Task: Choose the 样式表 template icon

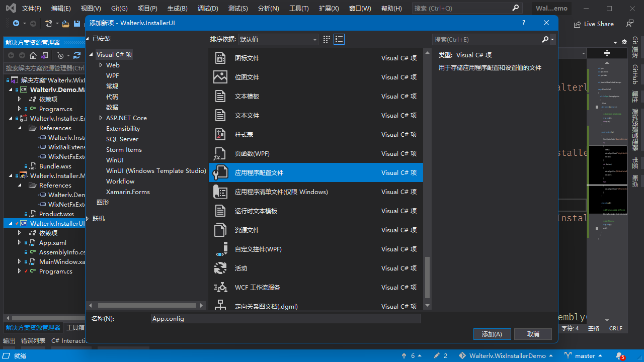Action: click(220, 134)
